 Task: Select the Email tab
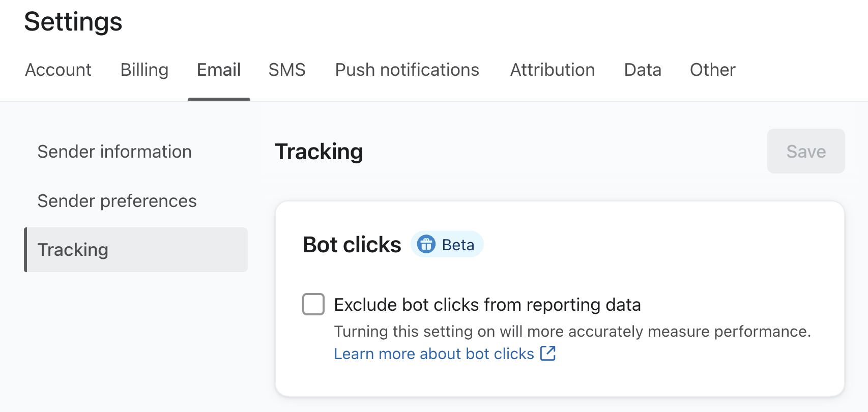pos(219,70)
